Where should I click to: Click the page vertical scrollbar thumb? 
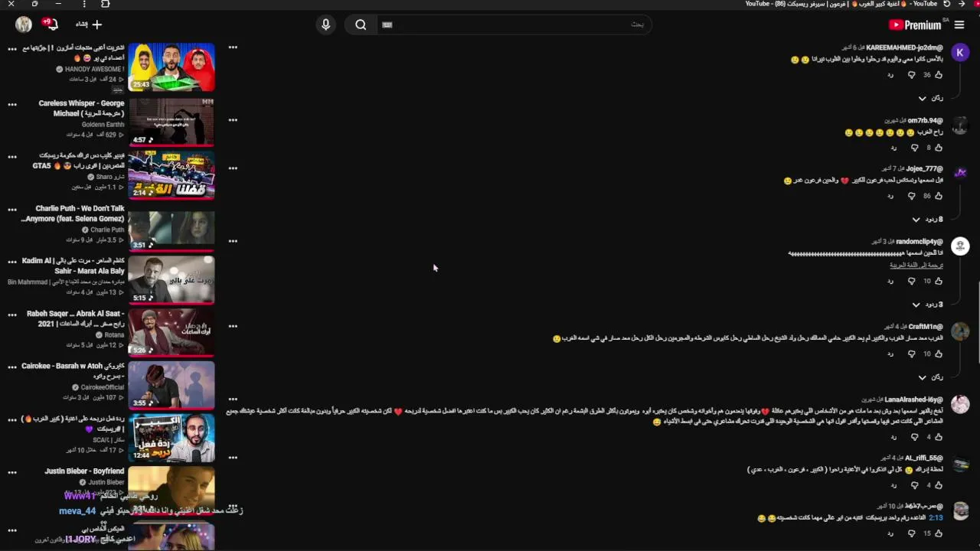978,322
